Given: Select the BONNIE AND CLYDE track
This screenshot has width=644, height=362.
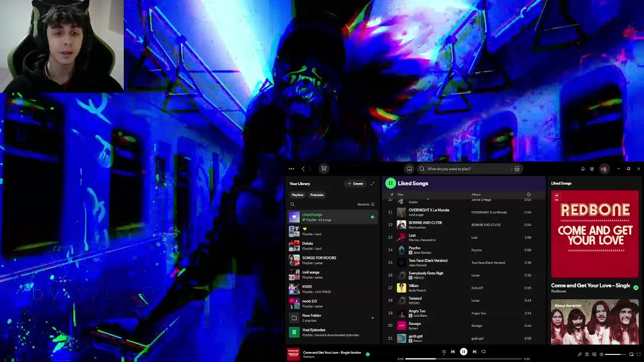Looking at the screenshot, I should click(463, 225).
